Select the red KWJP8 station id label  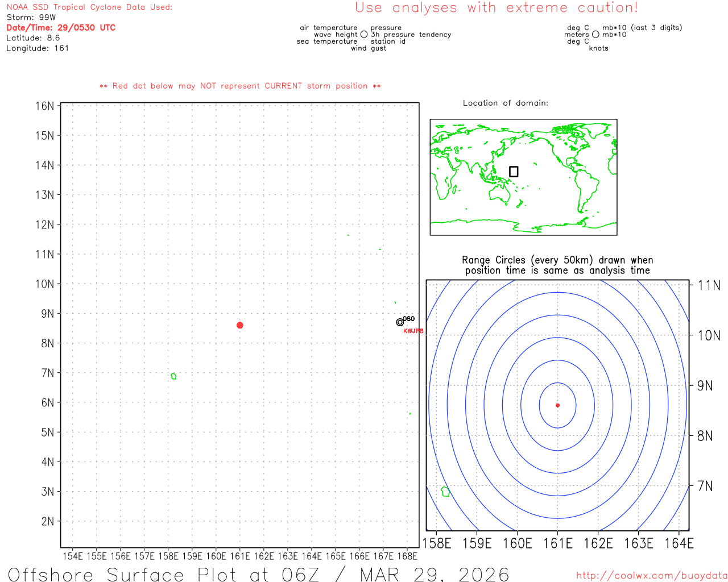tap(413, 331)
